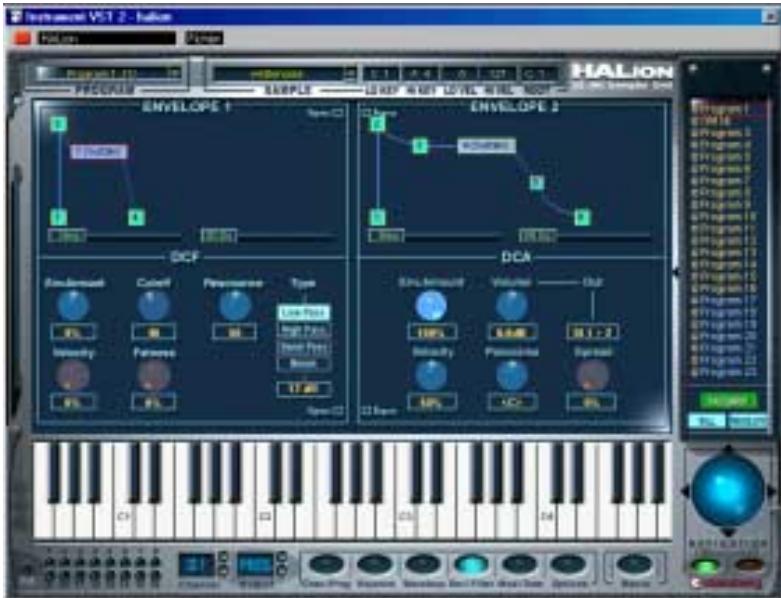Click the Lo Key value field
Screen dimensions: 781x598
click(380, 74)
